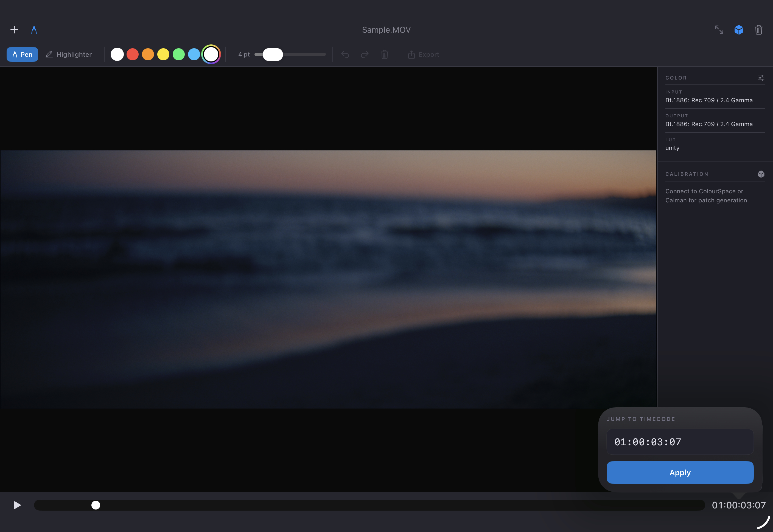Image resolution: width=773 pixels, height=532 pixels.
Task: Enter fullscreen with the expand icon
Action: (719, 30)
